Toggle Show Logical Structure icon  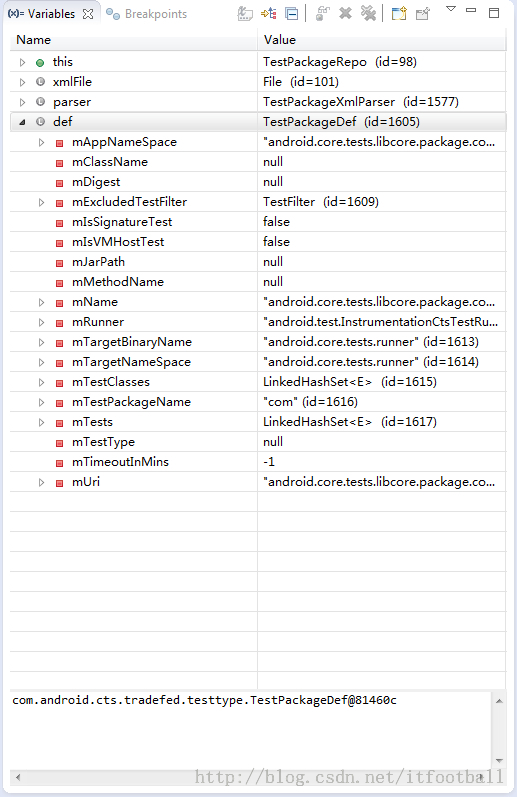coord(268,13)
